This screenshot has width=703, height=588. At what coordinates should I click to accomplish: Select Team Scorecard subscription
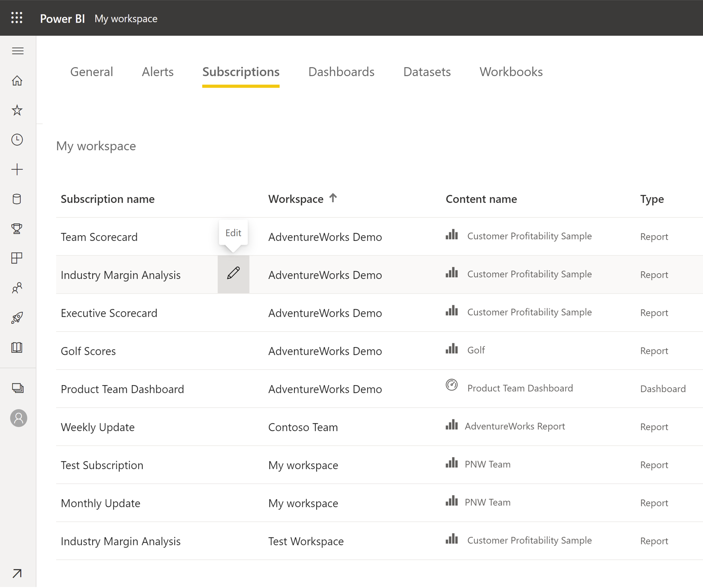(99, 238)
